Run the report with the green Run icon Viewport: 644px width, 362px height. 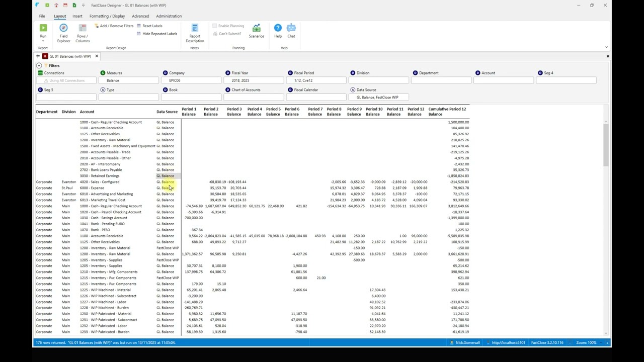[x=43, y=28]
